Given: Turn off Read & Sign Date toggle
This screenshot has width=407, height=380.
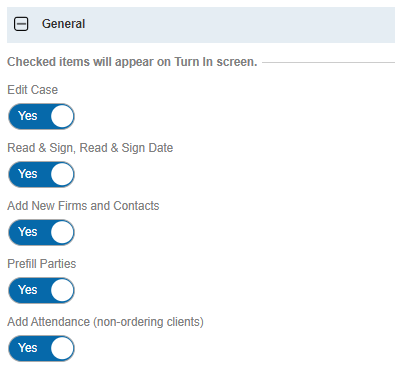Looking at the screenshot, I should click(41, 174).
